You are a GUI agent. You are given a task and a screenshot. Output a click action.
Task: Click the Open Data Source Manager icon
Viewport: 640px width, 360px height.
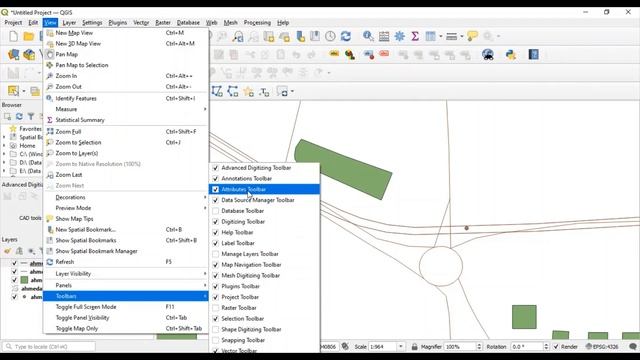coord(13,55)
